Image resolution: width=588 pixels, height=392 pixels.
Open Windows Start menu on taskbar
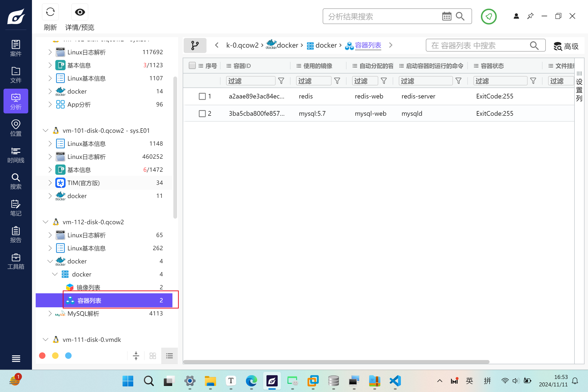tap(128, 381)
